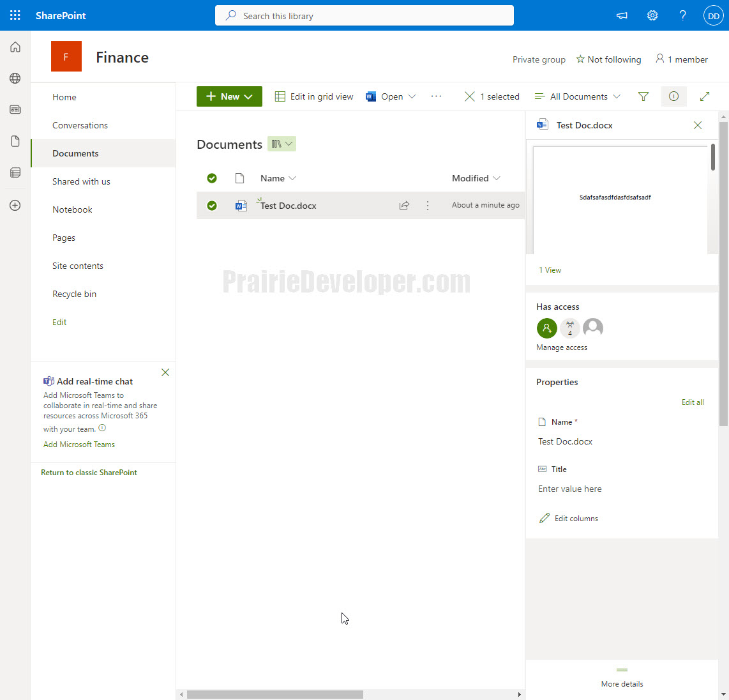
Task: Open My sites globe icon
Action: (x=15, y=78)
